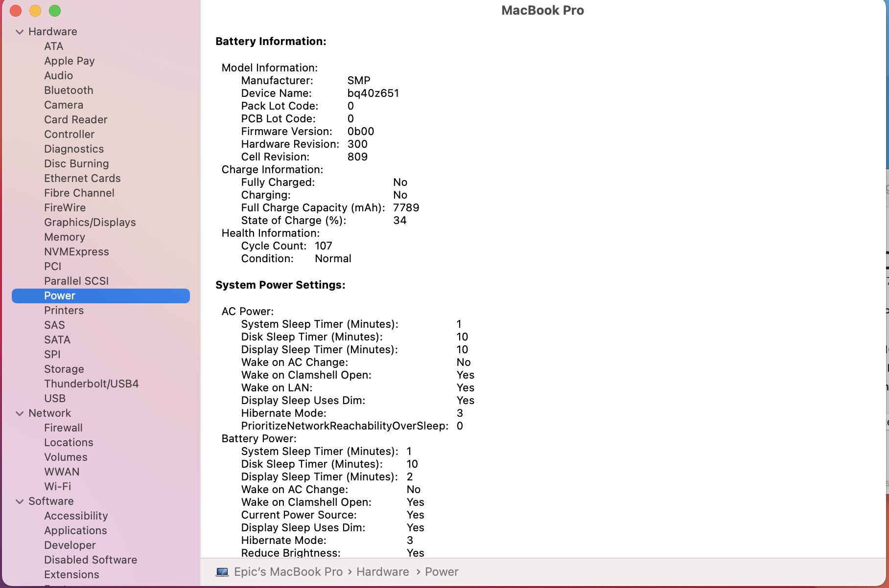Select Firewall under Network
Image resolution: width=889 pixels, height=588 pixels.
click(x=63, y=428)
